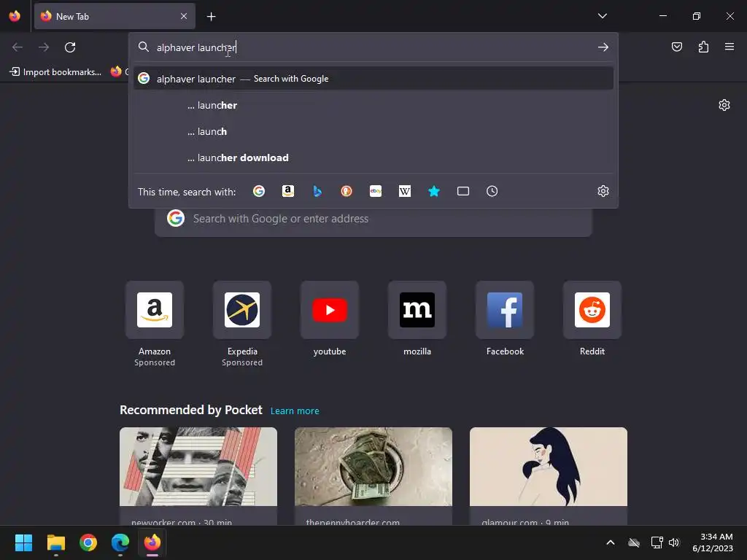Screen dimensions: 747x560
Task: Open volume control in system tray
Action: [673, 542]
